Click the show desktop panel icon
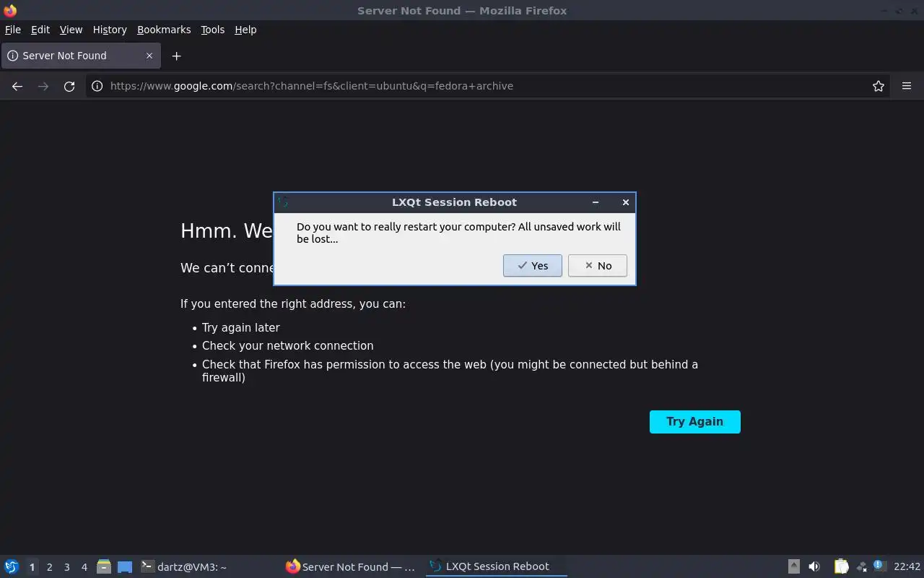The height and width of the screenshot is (578, 924). 125,566
